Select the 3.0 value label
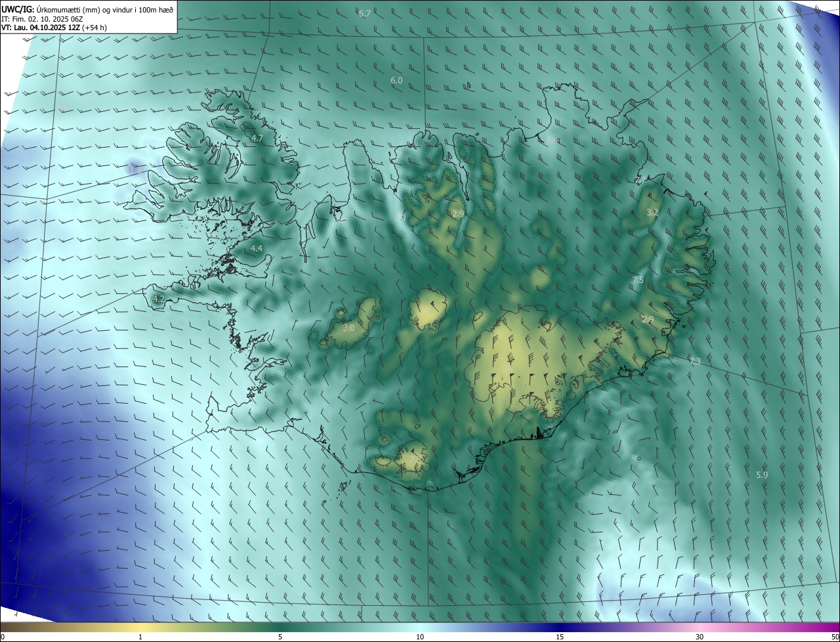This screenshot has height=642, width=840. point(348,327)
